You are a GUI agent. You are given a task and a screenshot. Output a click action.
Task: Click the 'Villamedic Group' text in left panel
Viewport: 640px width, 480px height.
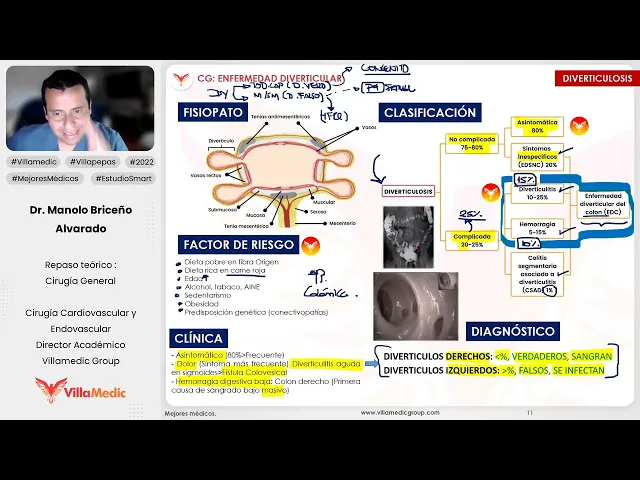coord(80,361)
